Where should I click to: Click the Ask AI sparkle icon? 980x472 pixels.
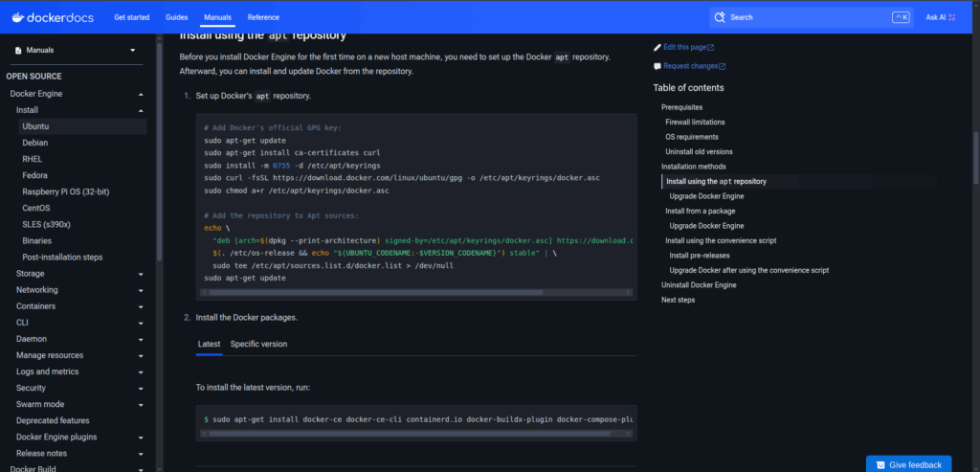point(952,17)
